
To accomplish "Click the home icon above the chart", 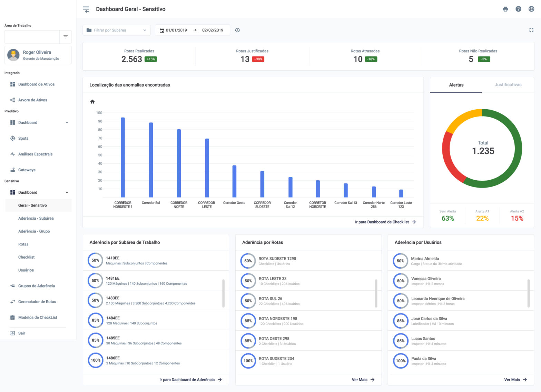I will click(x=92, y=102).
